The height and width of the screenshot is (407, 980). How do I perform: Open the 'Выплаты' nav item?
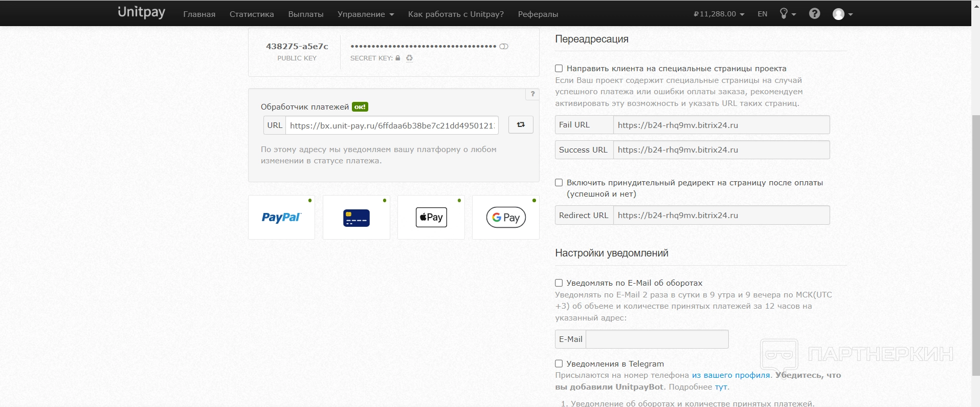306,14
